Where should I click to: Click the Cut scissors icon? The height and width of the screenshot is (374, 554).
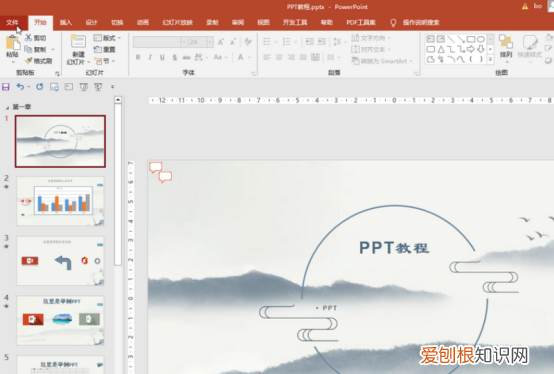pos(28,38)
